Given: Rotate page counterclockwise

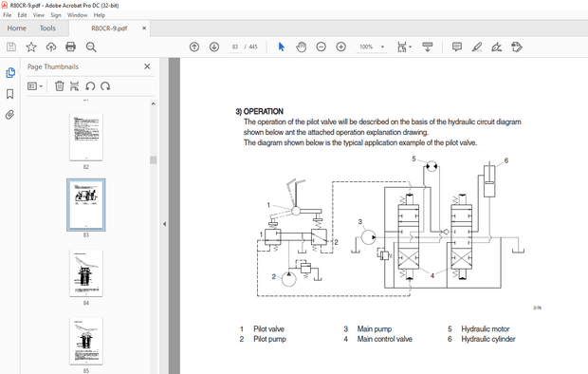Looking at the screenshot, I should (90, 86).
